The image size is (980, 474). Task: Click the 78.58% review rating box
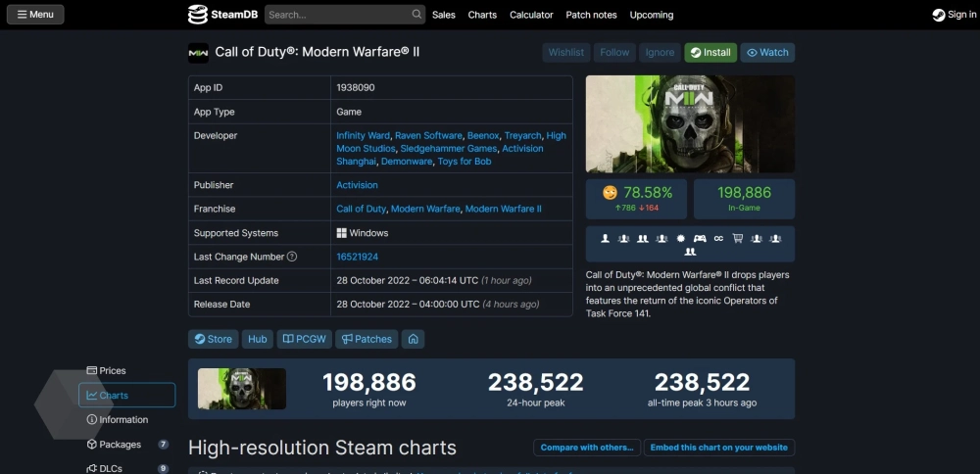(637, 199)
